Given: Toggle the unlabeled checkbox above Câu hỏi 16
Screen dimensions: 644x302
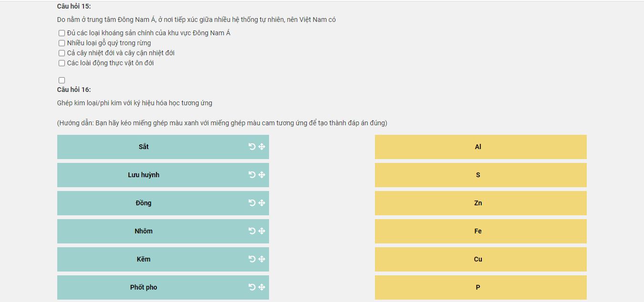Looking at the screenshot, I should click(62, 81).
